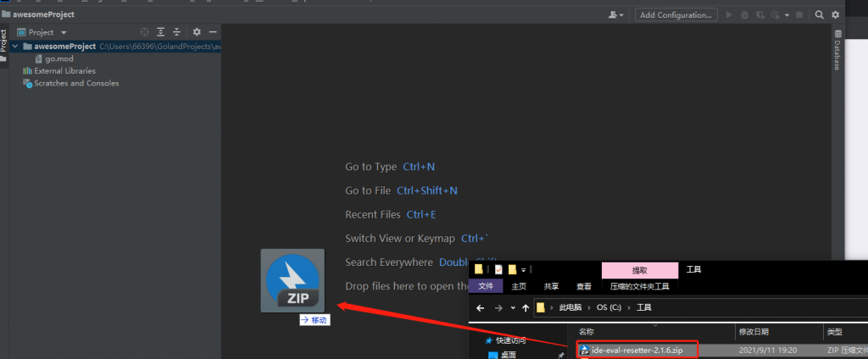This screenshot has height=359, width=868.
Task: Click properties checkmark icon in Explorer quick access toolbar
Action: click(x=498, y=269)
